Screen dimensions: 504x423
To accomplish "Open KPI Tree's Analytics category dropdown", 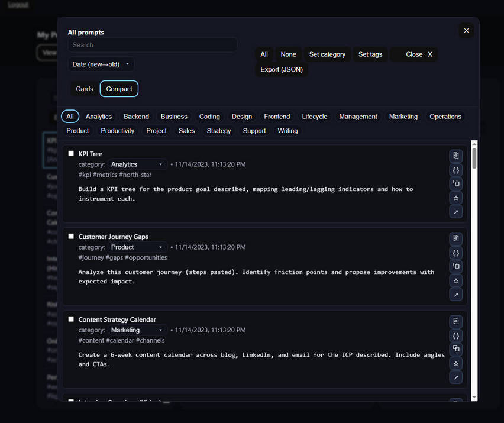I will pos(137,164).
